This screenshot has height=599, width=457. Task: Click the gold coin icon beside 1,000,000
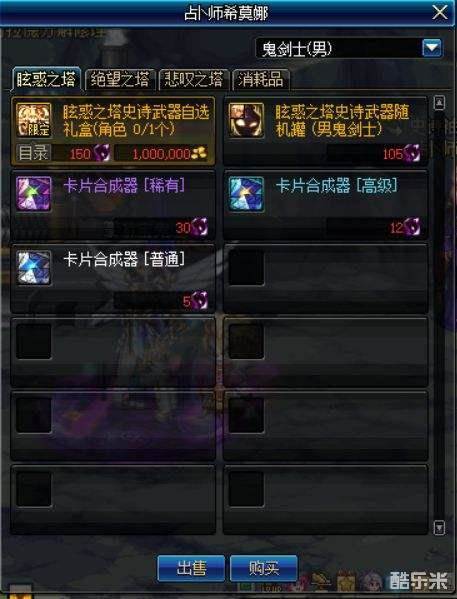199,153
